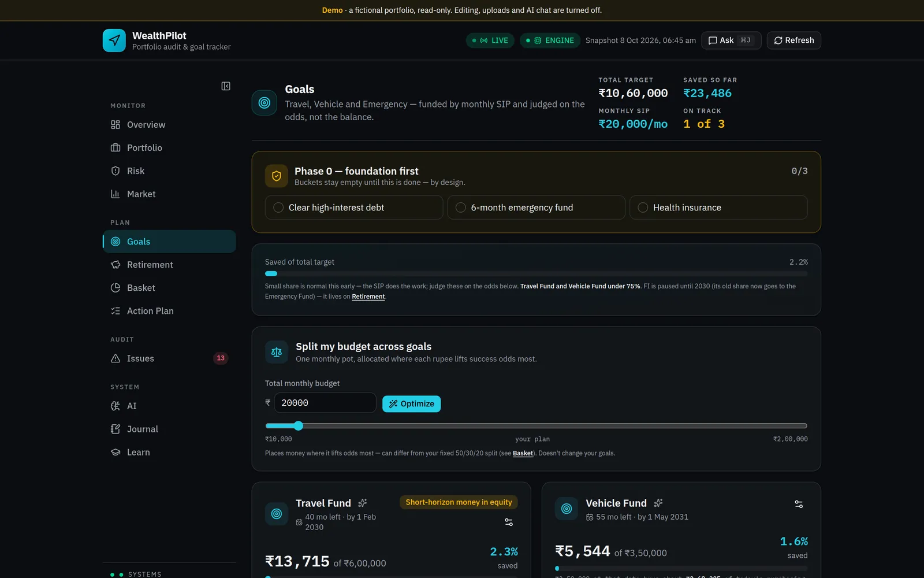View Issues with 13 badge
The height and width of the screenshot is (578, 924).
pyautogui.click(x=169, y=358)
